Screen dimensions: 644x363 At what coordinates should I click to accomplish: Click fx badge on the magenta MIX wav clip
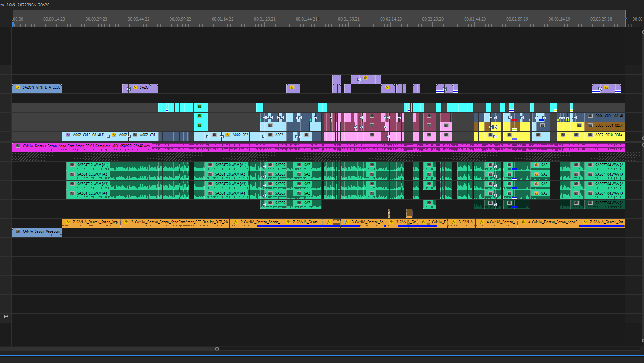[x=18, y=146]
